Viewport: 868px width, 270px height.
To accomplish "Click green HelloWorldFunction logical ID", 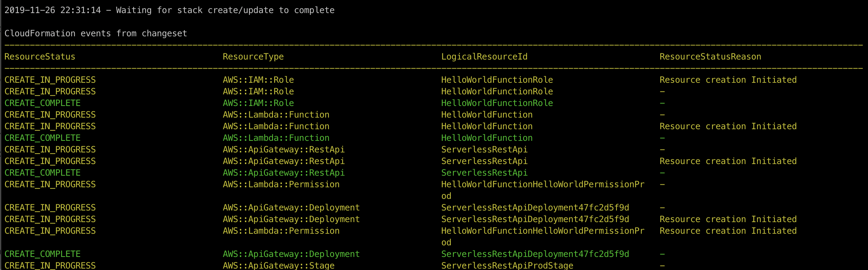I will click(x=487, y=138).
